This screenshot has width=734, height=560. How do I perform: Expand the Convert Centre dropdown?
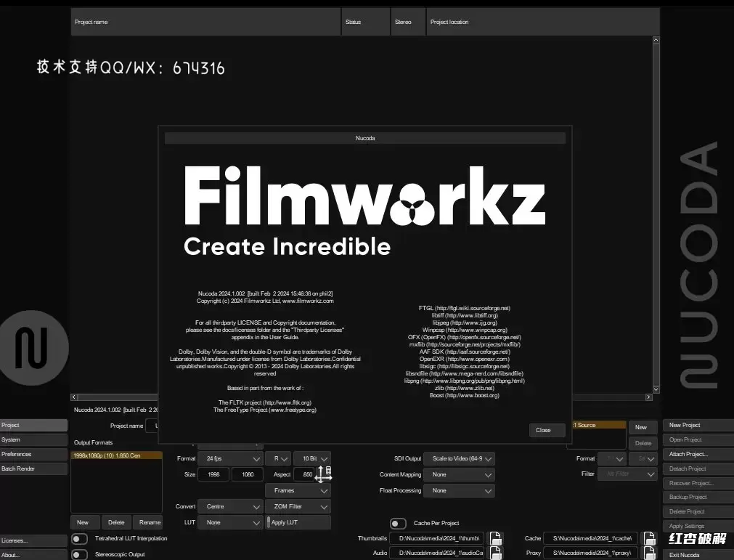(x=230, y=506)
